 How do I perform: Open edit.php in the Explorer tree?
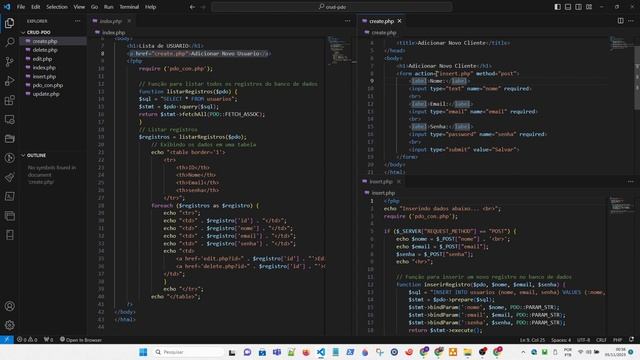(x=42, y=59)
